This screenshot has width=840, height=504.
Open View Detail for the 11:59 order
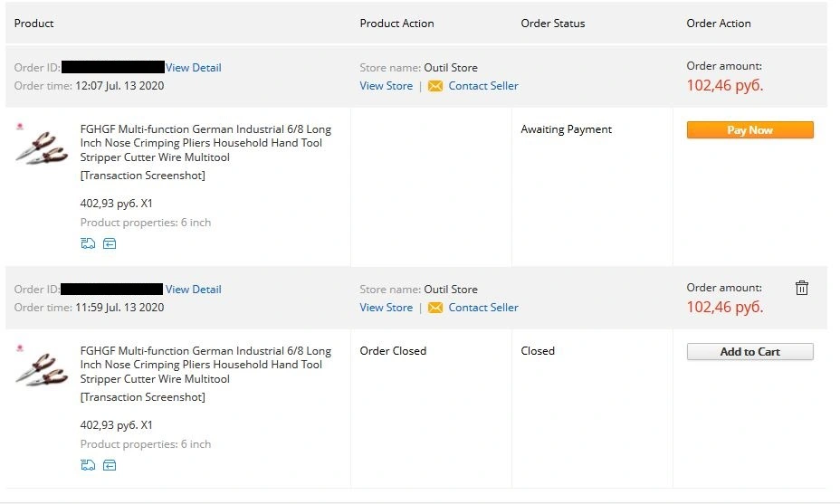point(194,290)
